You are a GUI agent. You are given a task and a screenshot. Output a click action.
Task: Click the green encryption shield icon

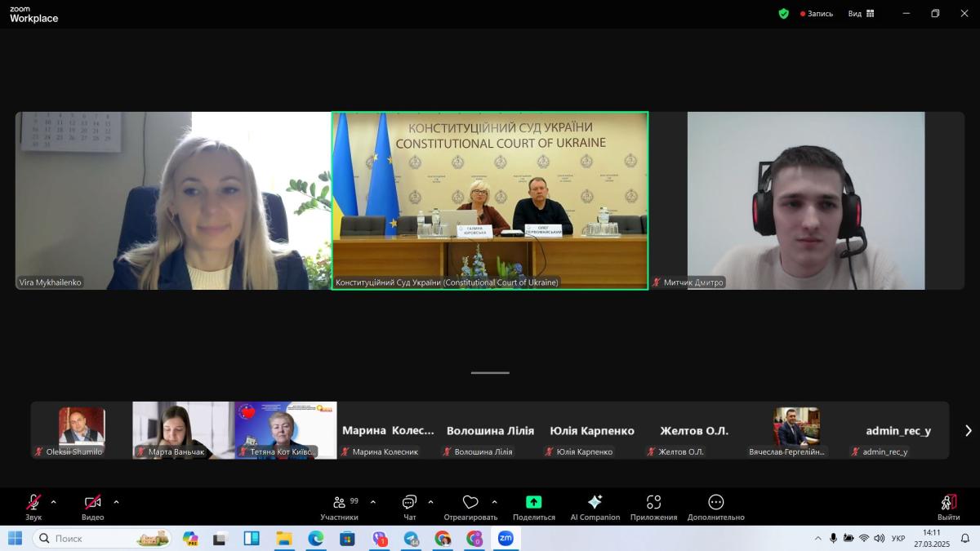pyautogui.click(x=784, y=13)
